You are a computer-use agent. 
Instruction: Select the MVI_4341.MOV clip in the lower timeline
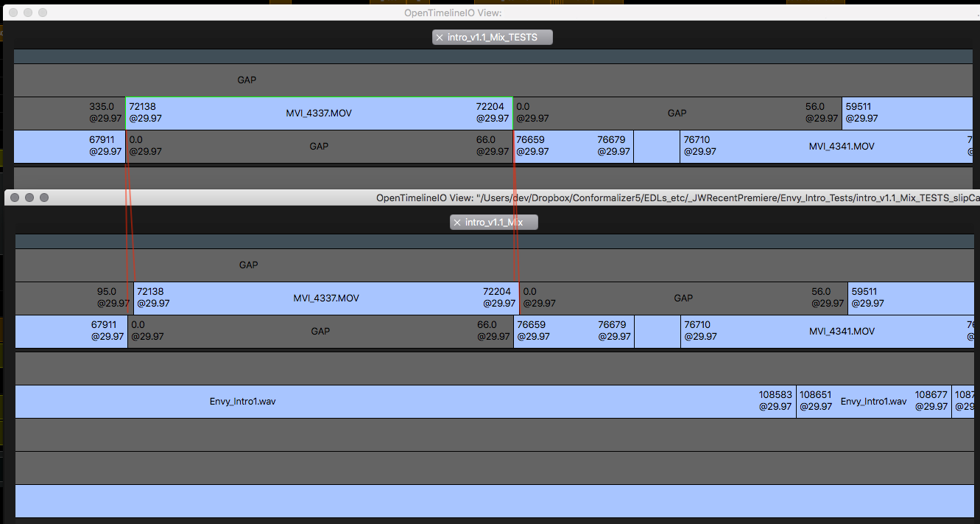click(842, 331)
